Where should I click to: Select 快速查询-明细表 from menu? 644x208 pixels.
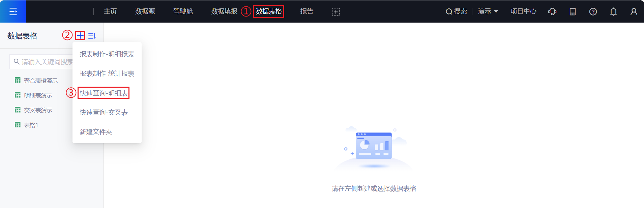(104, 93)
